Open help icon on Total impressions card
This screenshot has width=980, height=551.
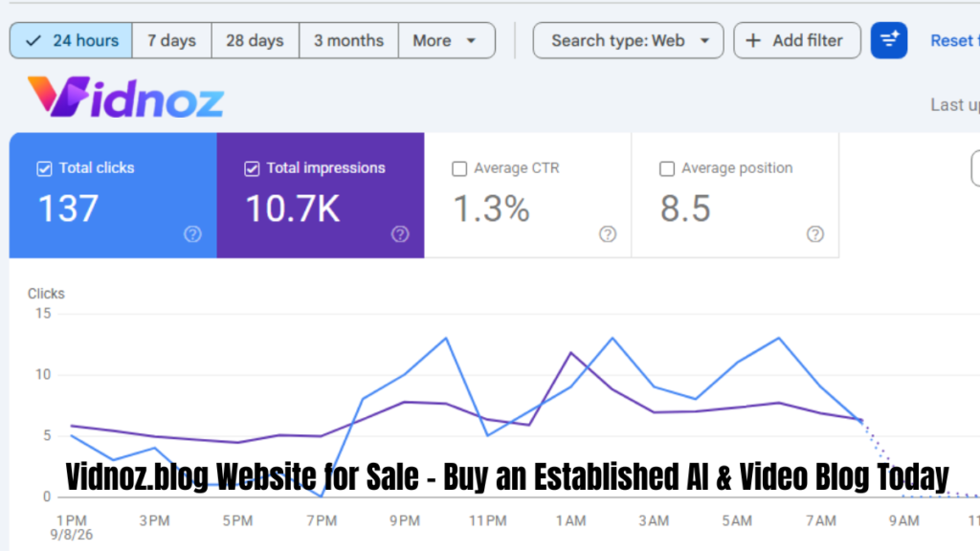point(400,234)
